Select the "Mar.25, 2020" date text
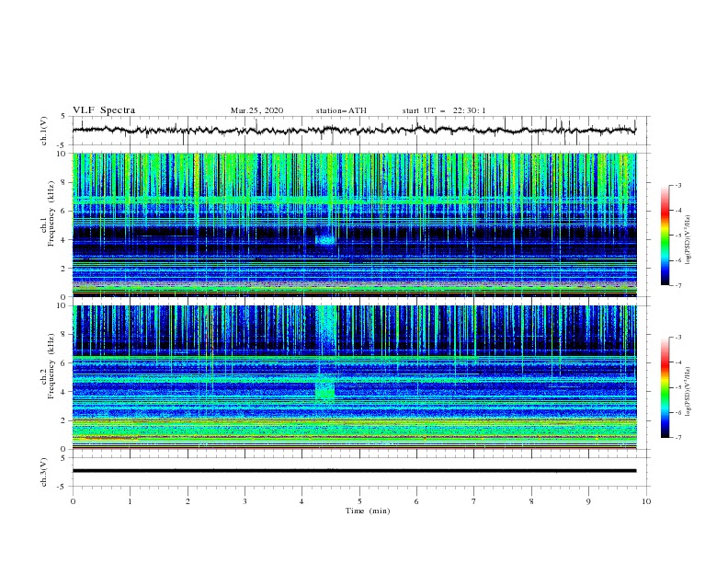 click(256, 110)
